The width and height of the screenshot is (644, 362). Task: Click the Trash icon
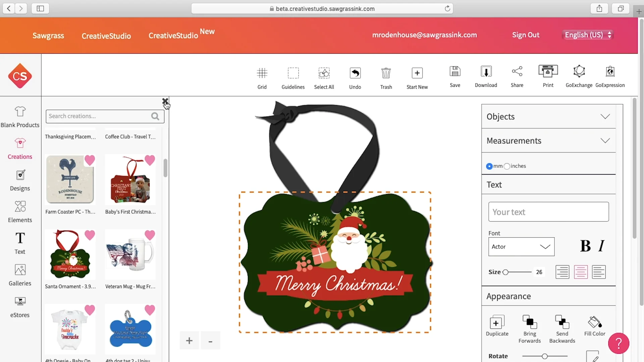click(386, 73)
